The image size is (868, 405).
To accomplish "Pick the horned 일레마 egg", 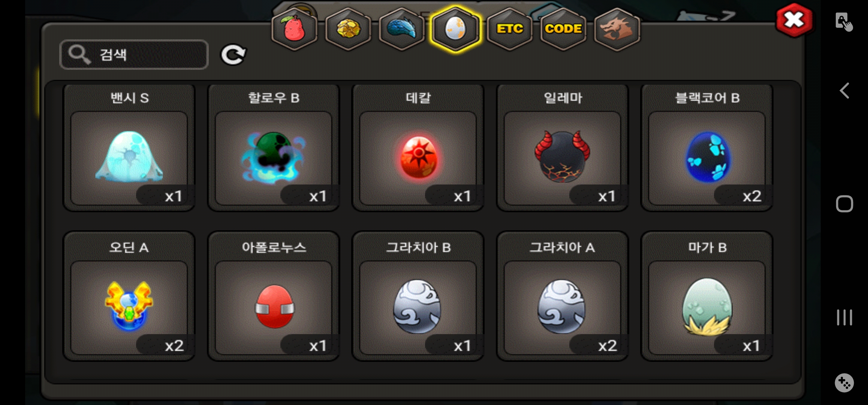I will 563,148.
